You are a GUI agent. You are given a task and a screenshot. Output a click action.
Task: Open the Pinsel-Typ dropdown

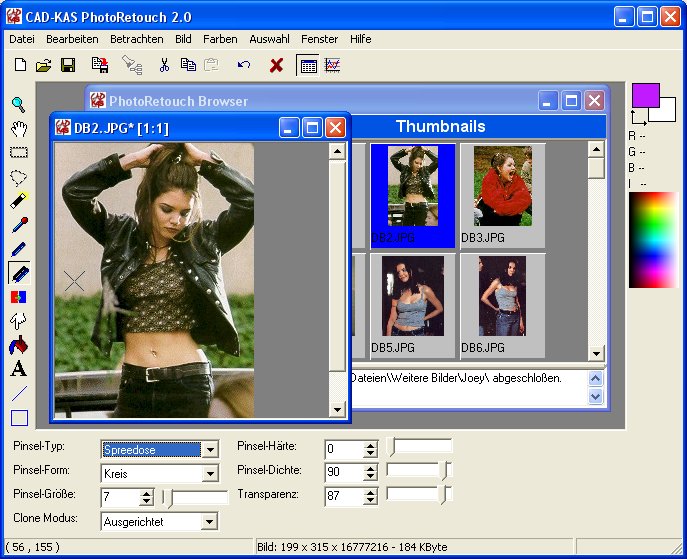(x=209, y=450)
